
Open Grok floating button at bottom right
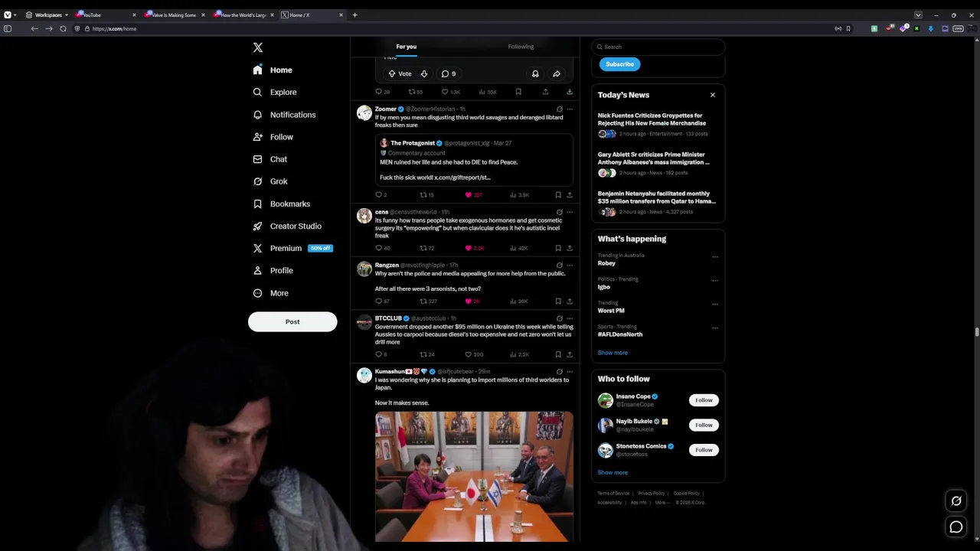tap(956, 501)
